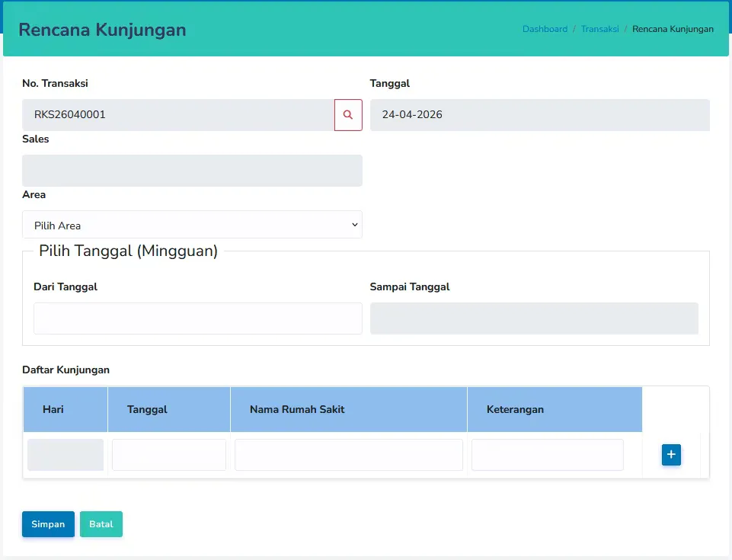Click the Rencana Kunjungan page title

(102, 30)
